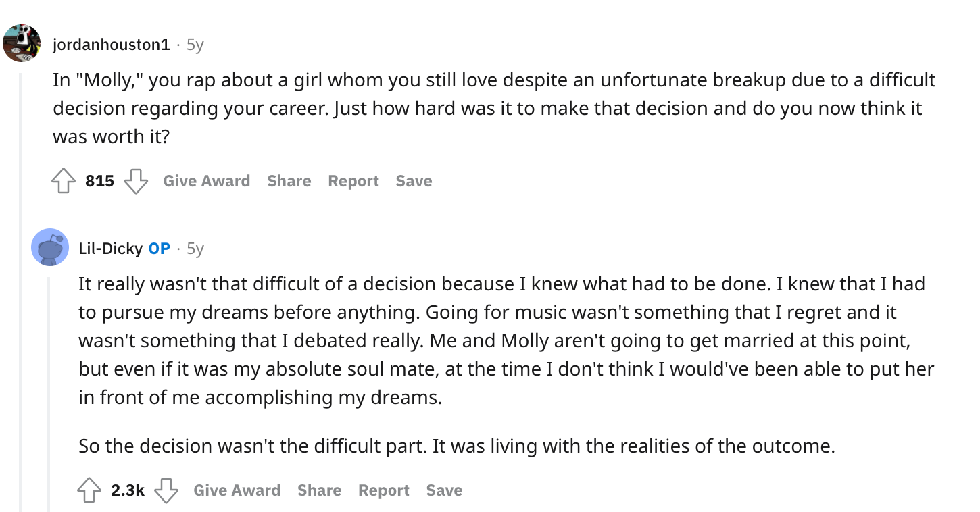Viewport: 980px width, 512px height.
Task: Give Award to Lil-Dicky's reply
Action: [237, 490]
